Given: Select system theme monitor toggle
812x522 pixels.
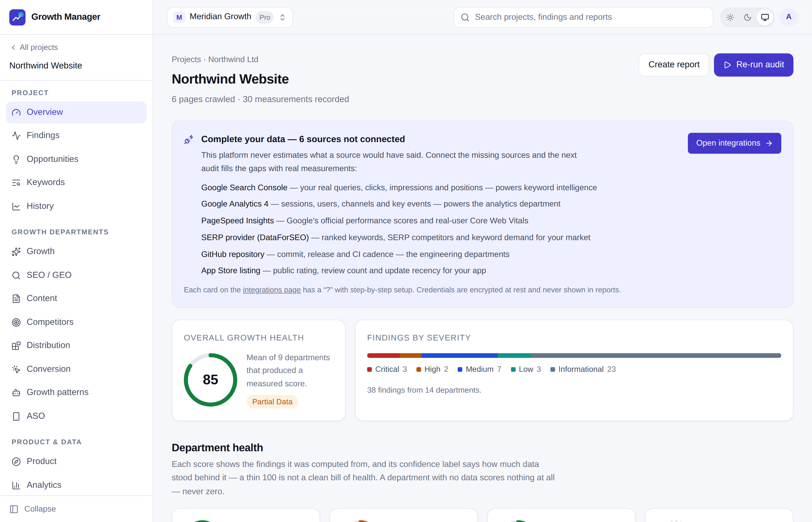Looking at the screenshot, I should [765, 17].
